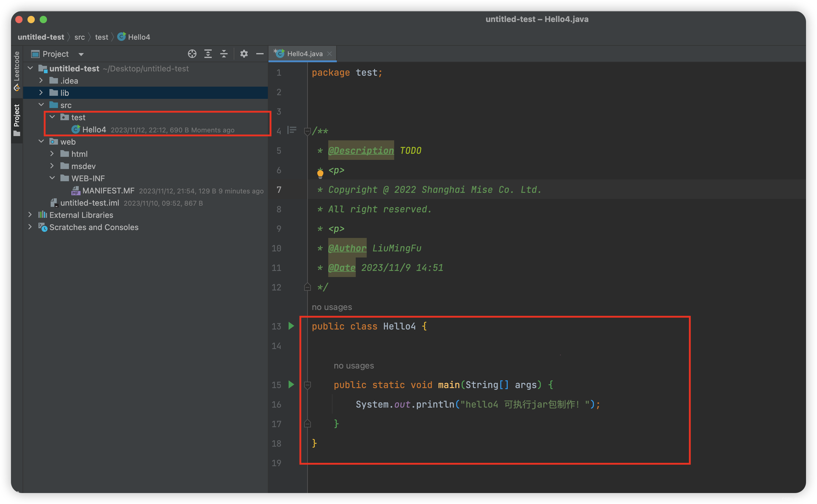
Task: Click the Scratches and Consoles icon
Action: [43, 227]
